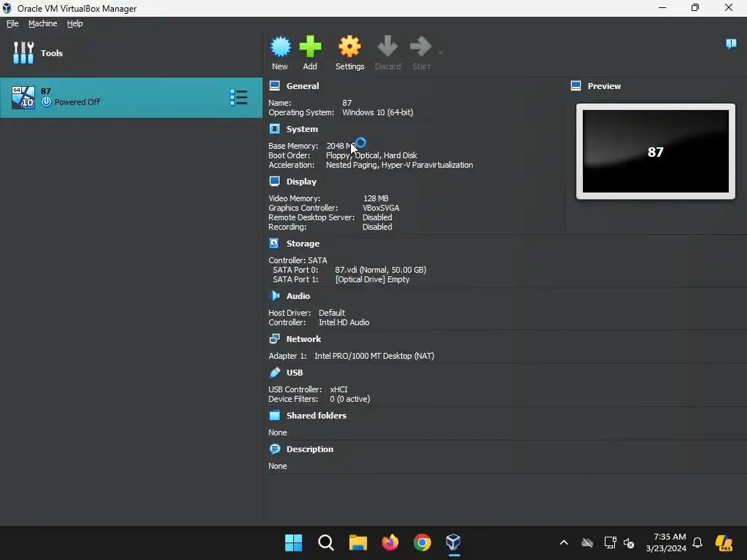Open the Description heading link

309,449
